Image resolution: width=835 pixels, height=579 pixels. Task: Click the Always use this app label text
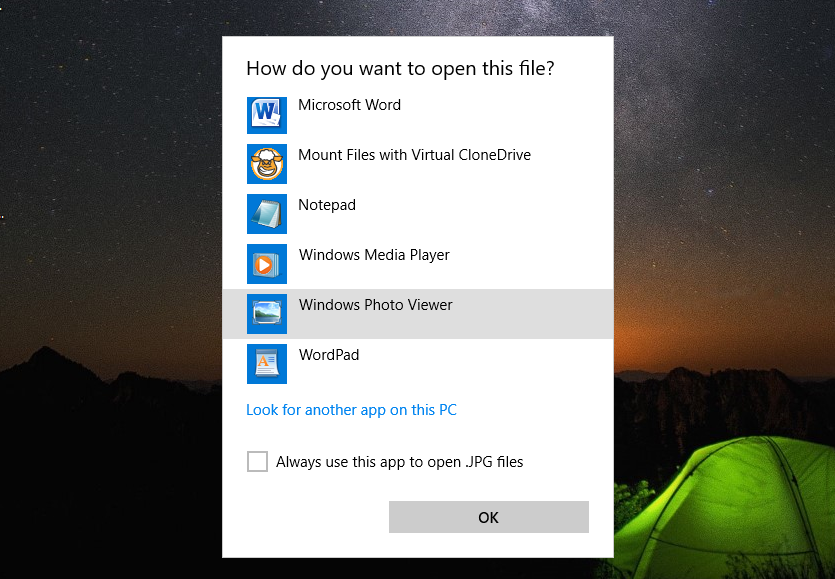(399, 462)
